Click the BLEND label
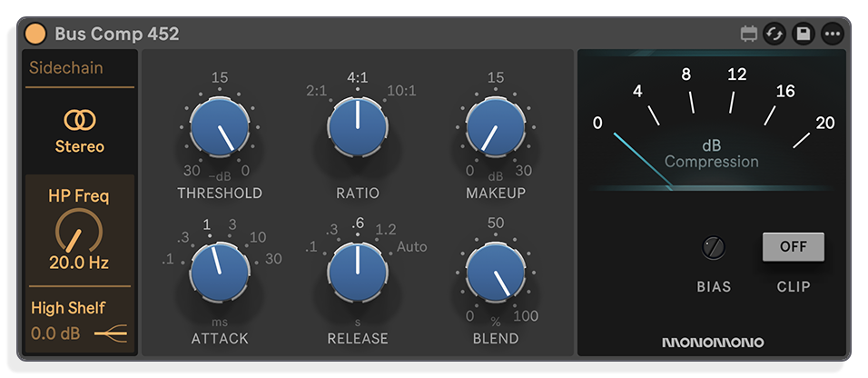 point(496,338)
